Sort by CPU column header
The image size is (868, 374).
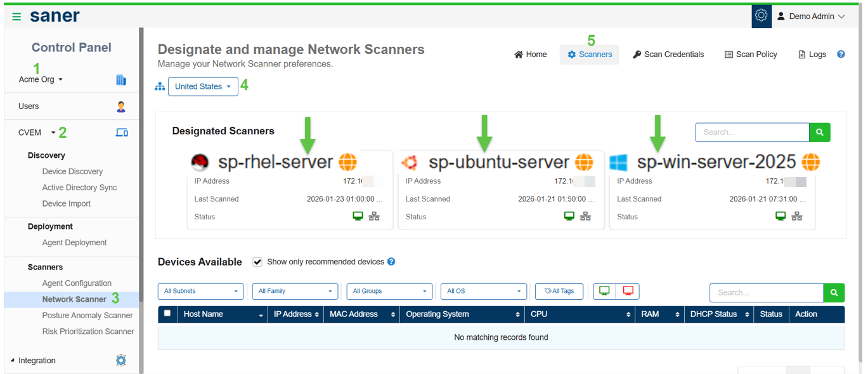(580, 314)
